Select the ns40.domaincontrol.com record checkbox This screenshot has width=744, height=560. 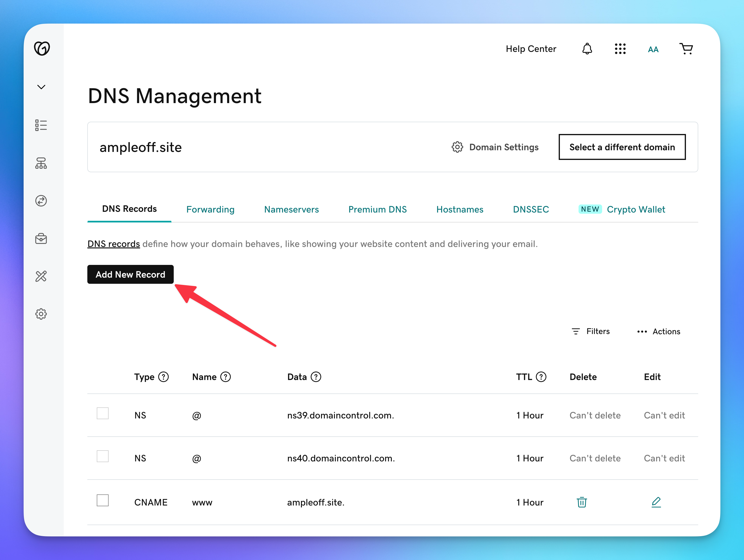(103, 456)
